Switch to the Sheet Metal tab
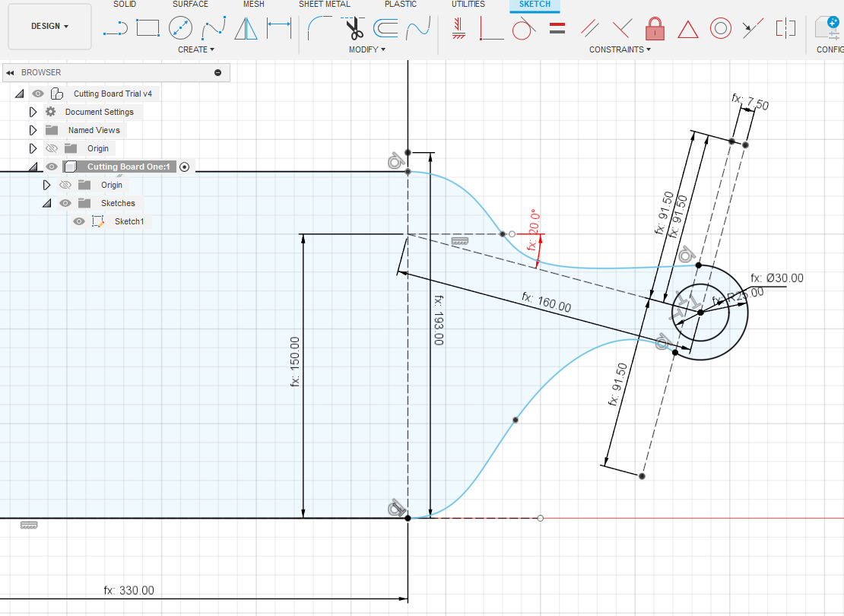Viewport: 844px width, 616px height. tap(324, 4)
